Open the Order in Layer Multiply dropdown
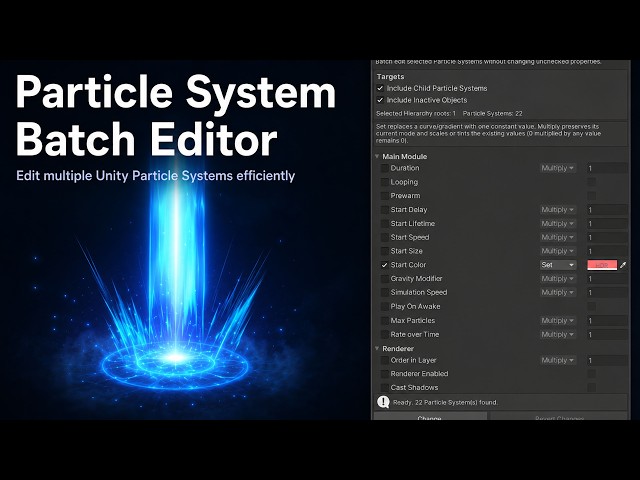 pos(558,360)
